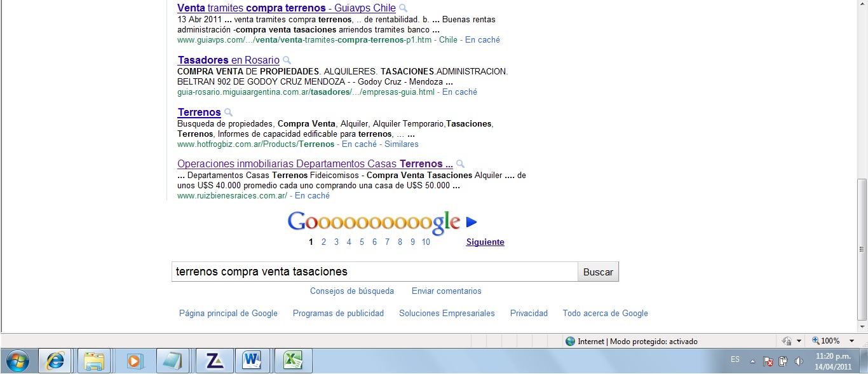Go to results page 7

tap(388, 242)
